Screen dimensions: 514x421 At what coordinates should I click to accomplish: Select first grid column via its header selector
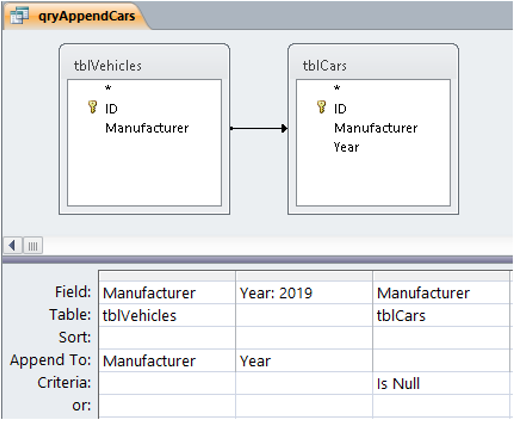[167, 276]
